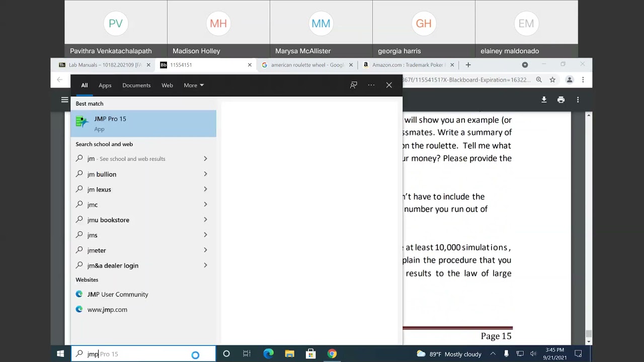
Task: Select the Documents search filter tab
Action: pyautogui.click(x=136, y=85)
